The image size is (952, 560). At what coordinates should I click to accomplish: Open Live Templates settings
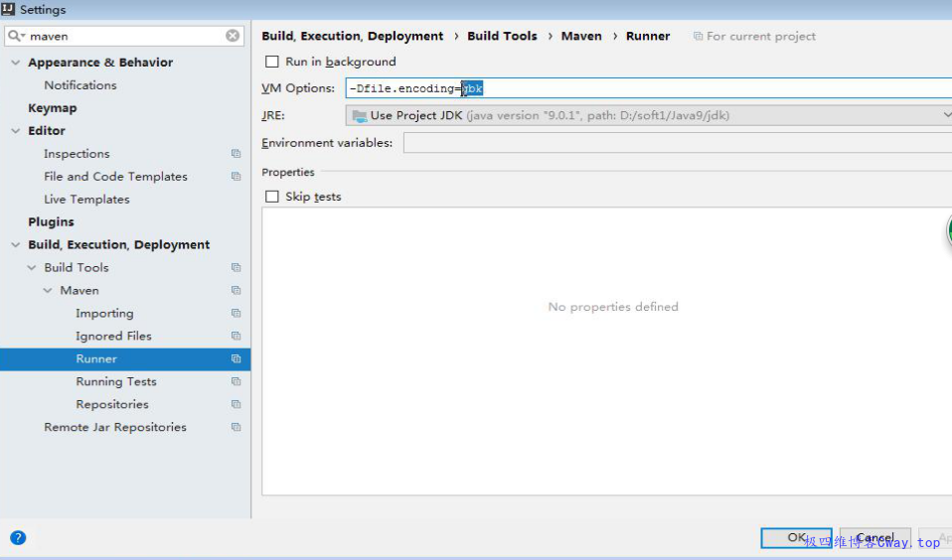coord(86,199)
